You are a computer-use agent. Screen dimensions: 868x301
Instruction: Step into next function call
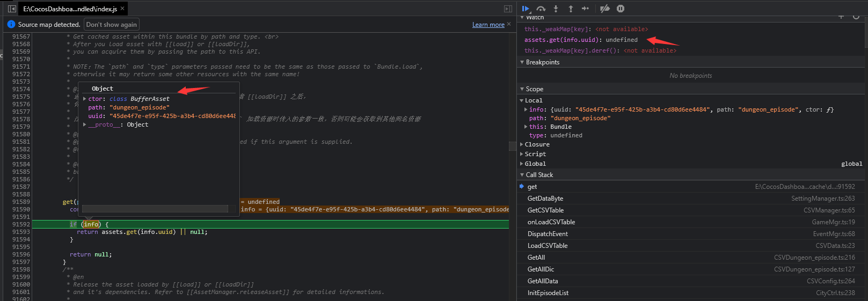pyautogui.click(x=556, y=9)
